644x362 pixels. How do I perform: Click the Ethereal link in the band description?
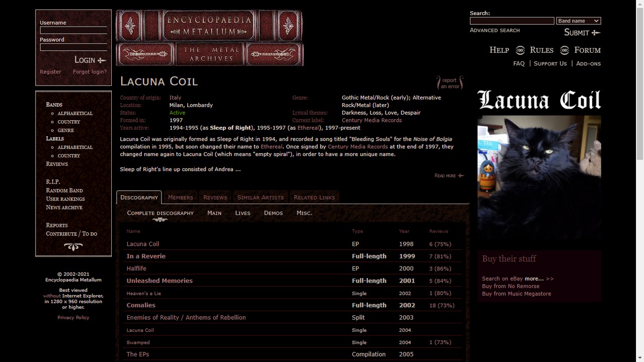click(272, 147)
